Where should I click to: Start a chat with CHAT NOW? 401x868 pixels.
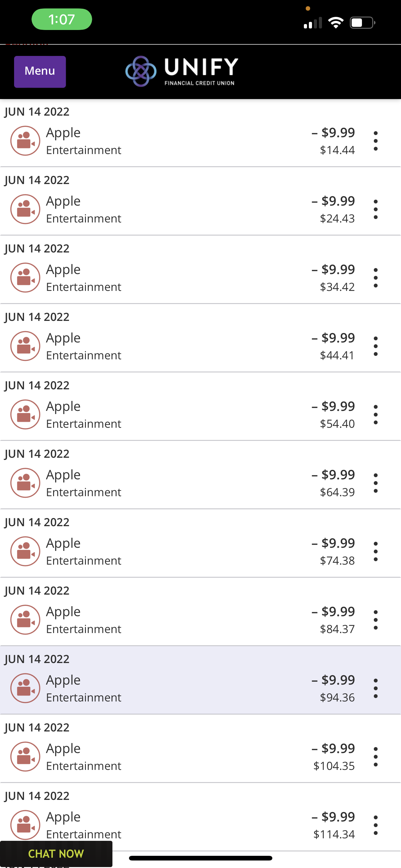[56, 854]
